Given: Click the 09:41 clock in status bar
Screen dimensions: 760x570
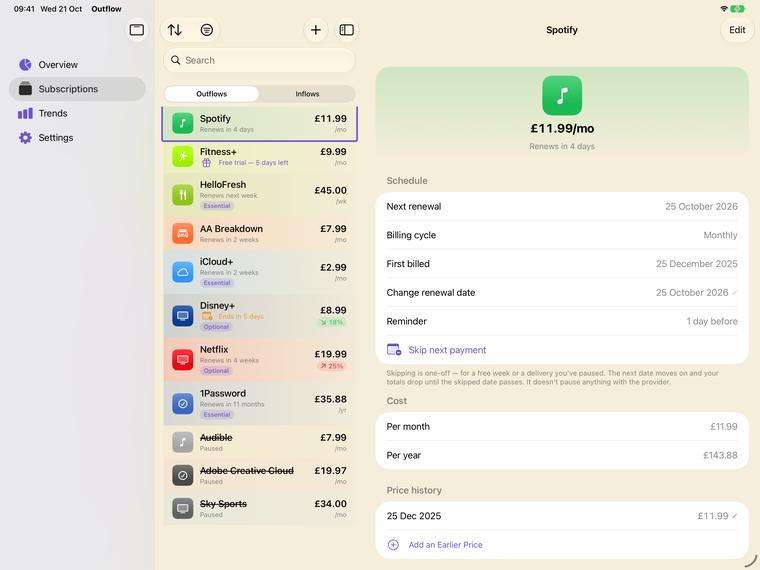Looking at the screenshot, I should (x=24, y=9).
